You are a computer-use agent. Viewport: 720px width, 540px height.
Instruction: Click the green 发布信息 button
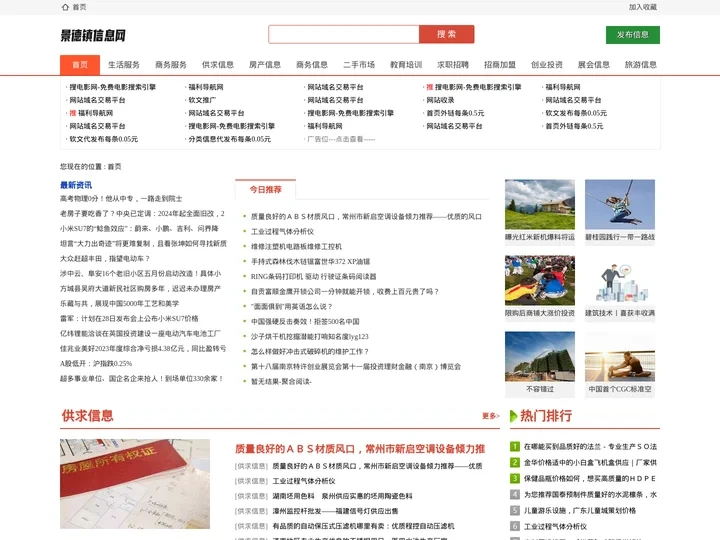[x=633, y=35]
